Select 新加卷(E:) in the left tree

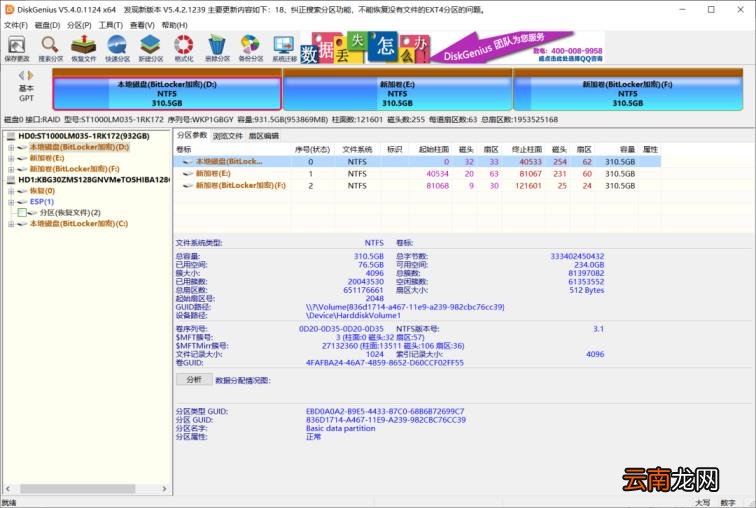tap(47, 158)
